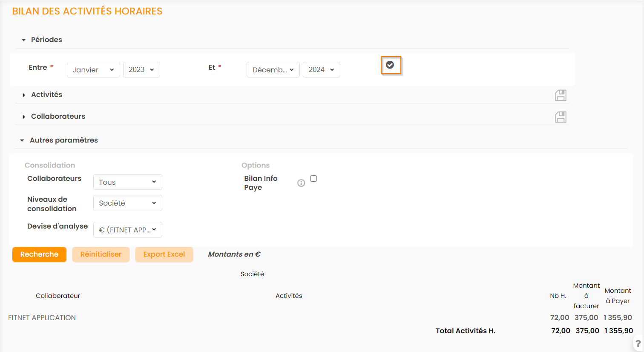644x352 pixels.
Task: Click the Export Excel button
Action: coord(164,255)
